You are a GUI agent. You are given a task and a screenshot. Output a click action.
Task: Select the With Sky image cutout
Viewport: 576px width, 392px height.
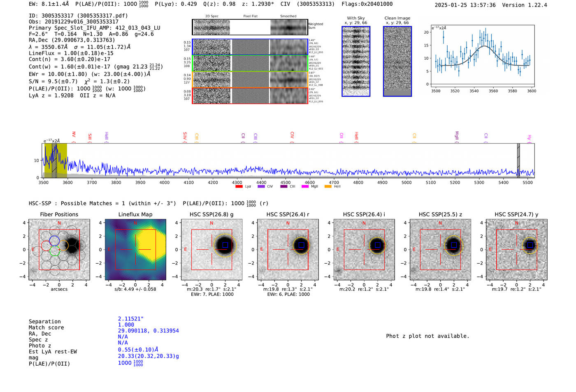356,61
